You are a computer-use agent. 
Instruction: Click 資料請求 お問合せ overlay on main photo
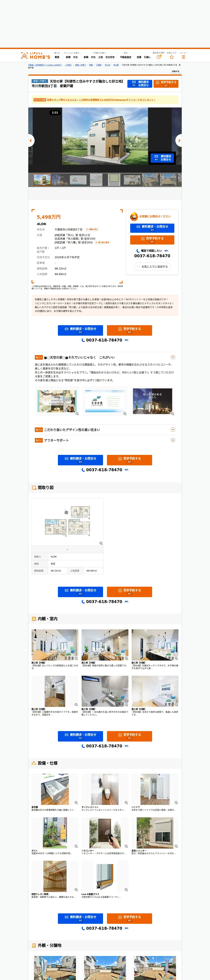[162, 158]
